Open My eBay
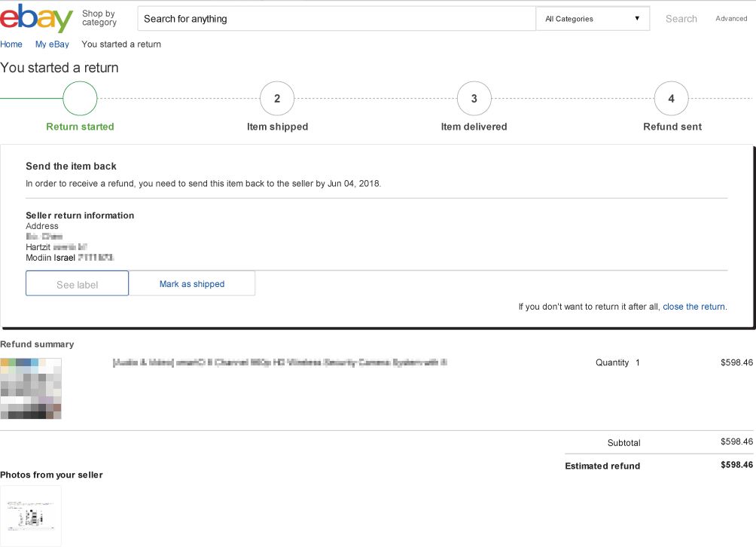Screen dimensions: 756x547 coord(51,44)
